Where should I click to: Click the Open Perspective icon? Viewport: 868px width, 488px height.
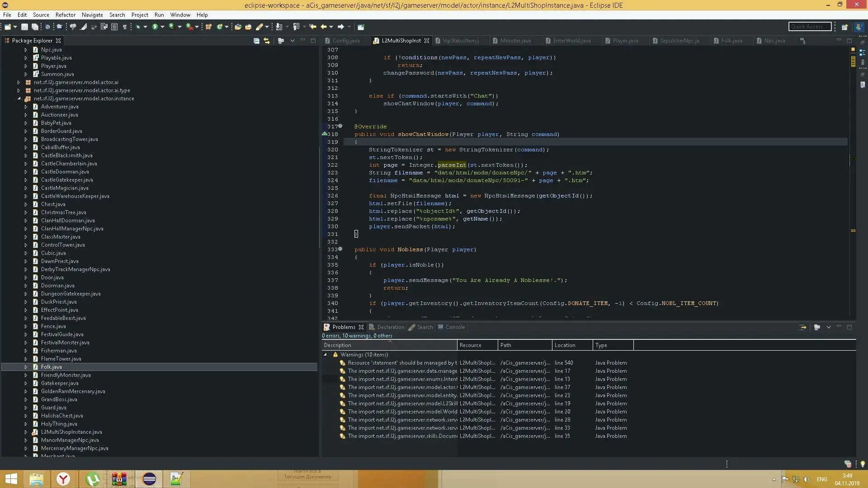tap(844, 27)
